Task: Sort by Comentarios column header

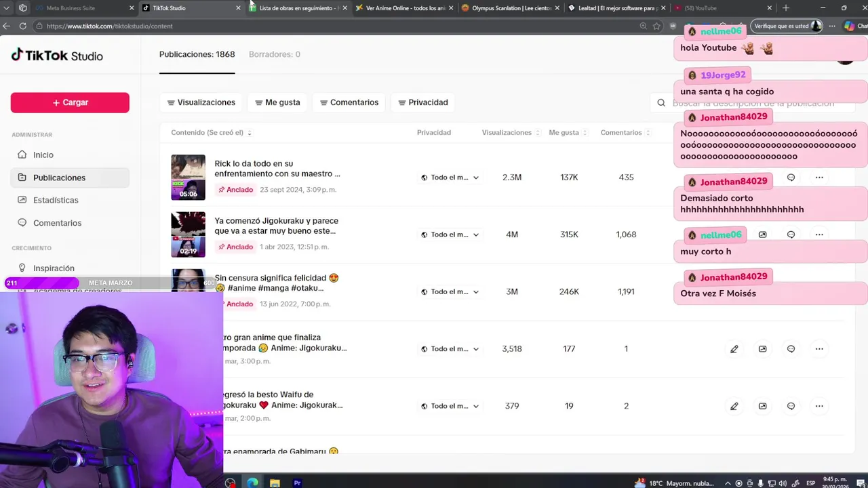Action: (x=625, y=133)
